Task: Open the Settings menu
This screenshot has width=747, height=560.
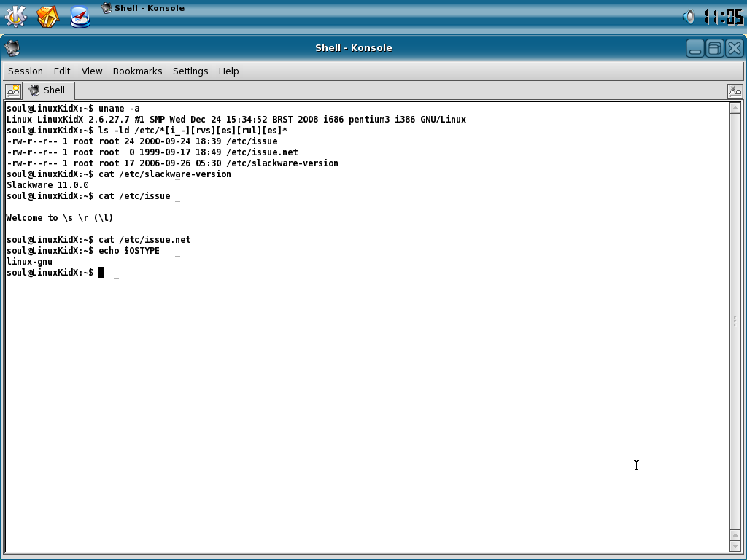Action: coord(190,71)
